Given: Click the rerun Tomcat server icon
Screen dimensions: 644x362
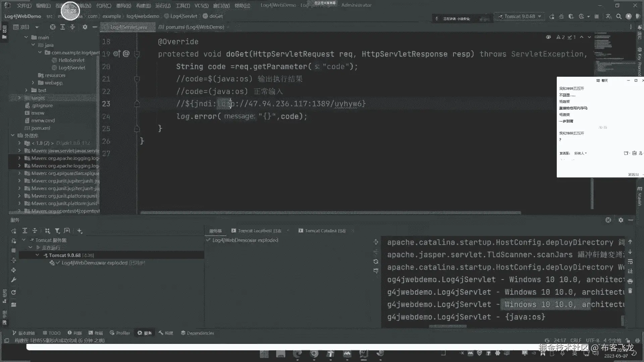Looking at the screenshot, I should [552, 16].
